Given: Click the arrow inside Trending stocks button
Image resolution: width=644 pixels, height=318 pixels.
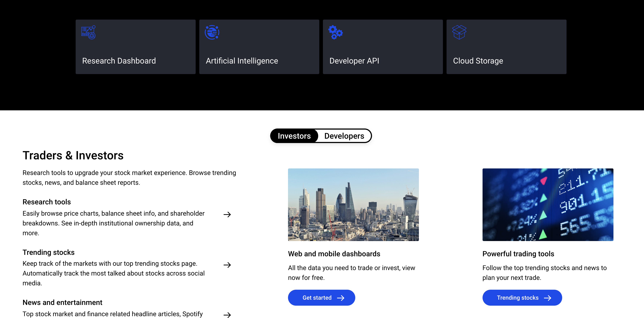Looking at the screenshot, I should coord(548,297).
